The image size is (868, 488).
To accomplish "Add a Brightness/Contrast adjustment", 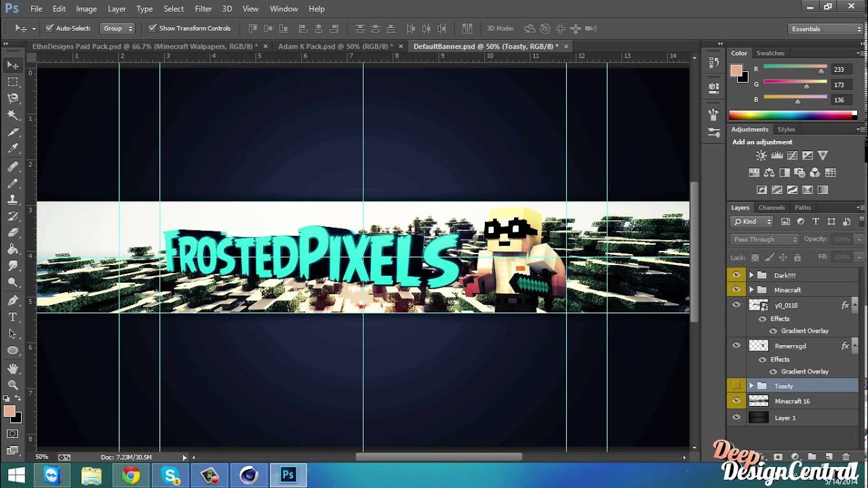I will (x=761, y=156).
